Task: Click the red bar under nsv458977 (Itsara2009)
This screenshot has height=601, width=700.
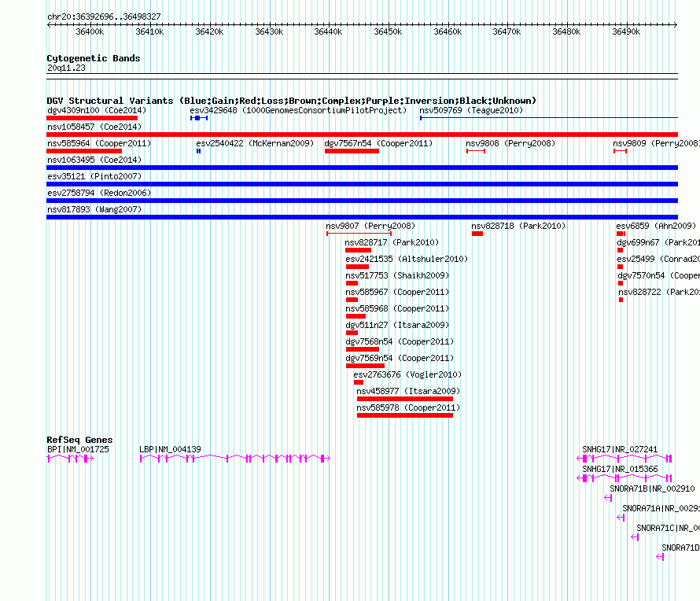Action: 405,399
